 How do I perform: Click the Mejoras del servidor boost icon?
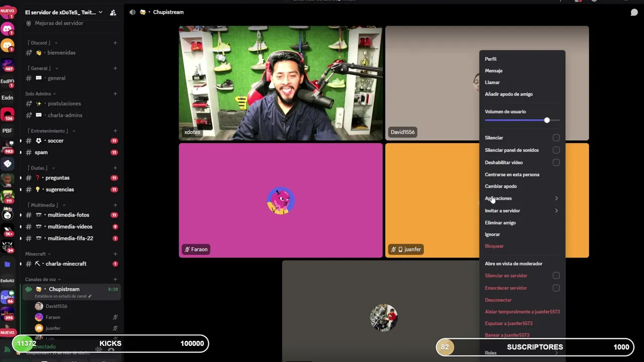pos(29,23)
